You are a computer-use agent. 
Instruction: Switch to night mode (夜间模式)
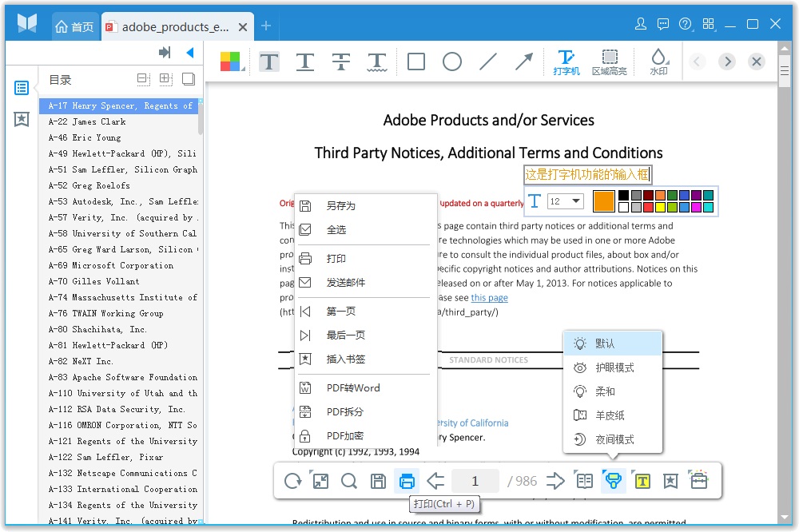pos(614,439)
